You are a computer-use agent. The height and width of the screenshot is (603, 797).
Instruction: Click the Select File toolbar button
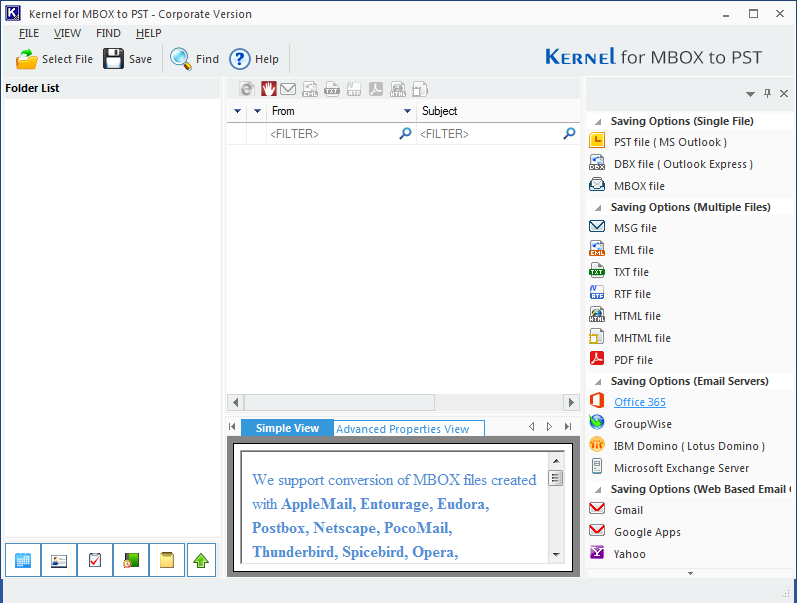[x=54, y=59]
